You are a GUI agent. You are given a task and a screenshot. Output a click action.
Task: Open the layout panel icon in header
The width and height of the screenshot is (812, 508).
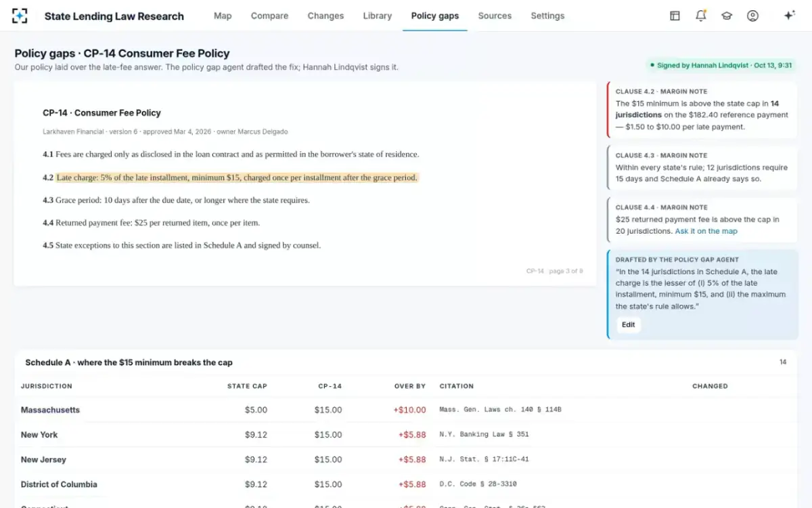(x=675, y=16)
